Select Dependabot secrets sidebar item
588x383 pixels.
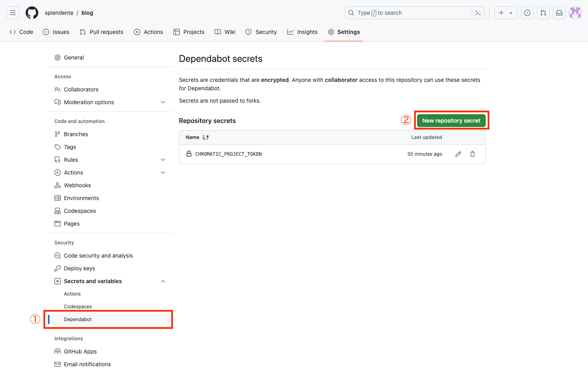click(x=110, y=319)
